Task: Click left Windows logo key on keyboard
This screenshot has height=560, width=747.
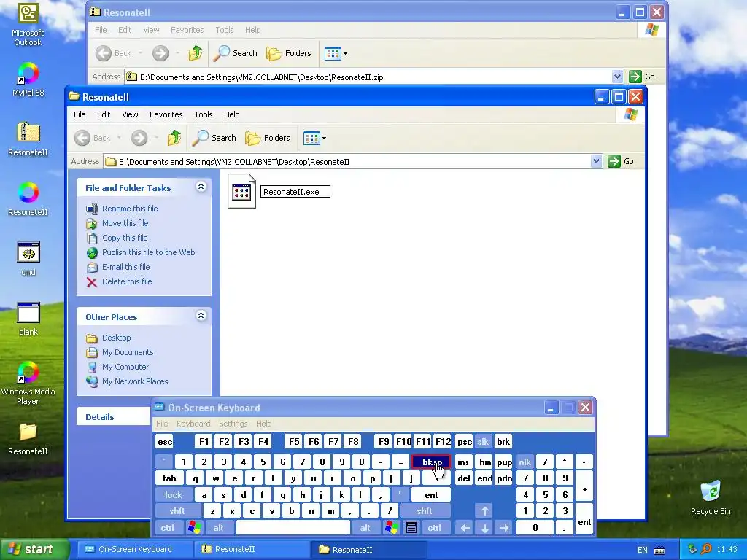Action: [194, 528]
